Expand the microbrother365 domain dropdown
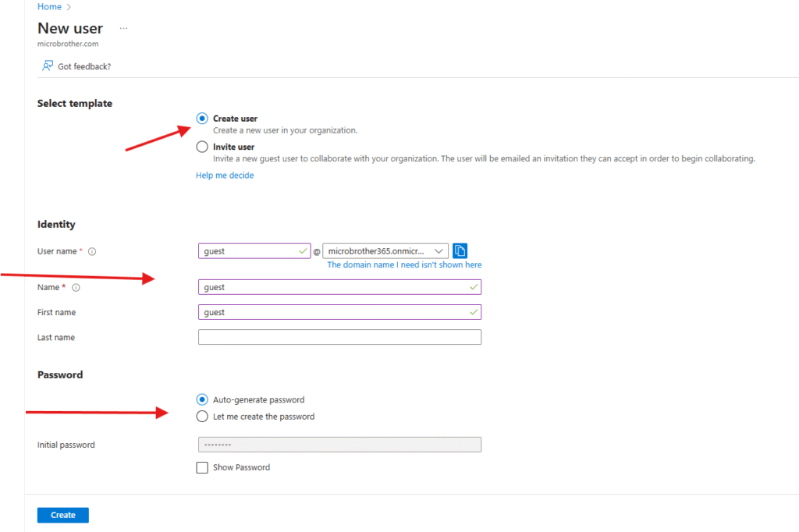This screenshot has height=532, width=799. point(385,251)
